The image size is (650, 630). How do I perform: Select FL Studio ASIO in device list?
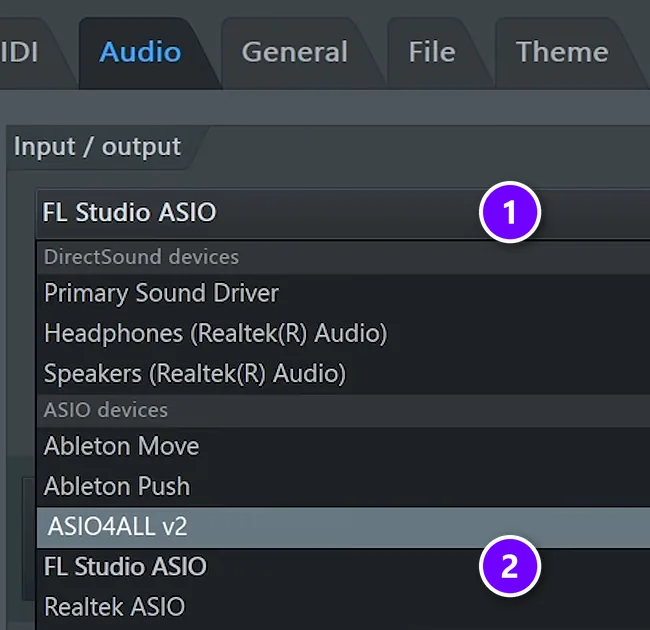[343, 567]
